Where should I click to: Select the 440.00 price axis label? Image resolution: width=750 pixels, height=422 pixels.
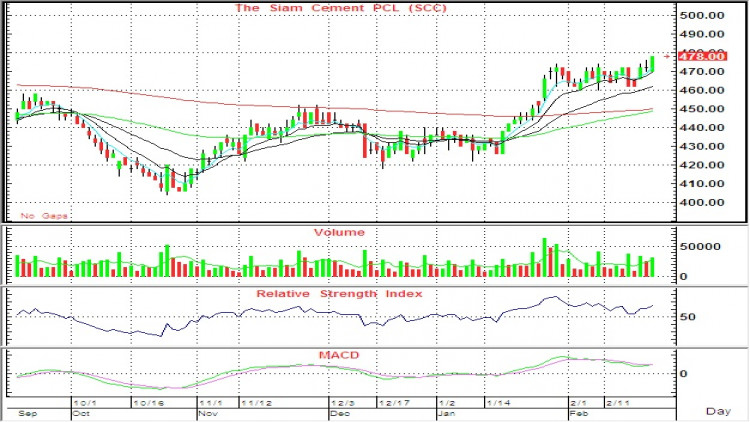coord(702,127)
